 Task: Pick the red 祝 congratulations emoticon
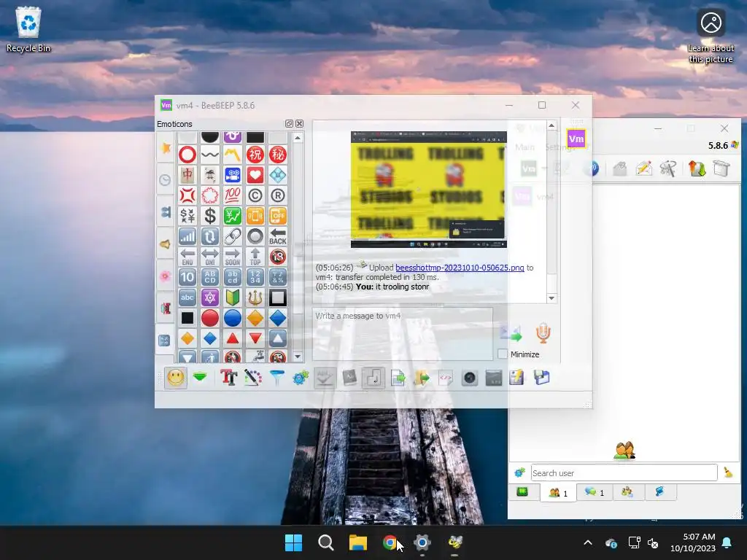pos(255,155)
